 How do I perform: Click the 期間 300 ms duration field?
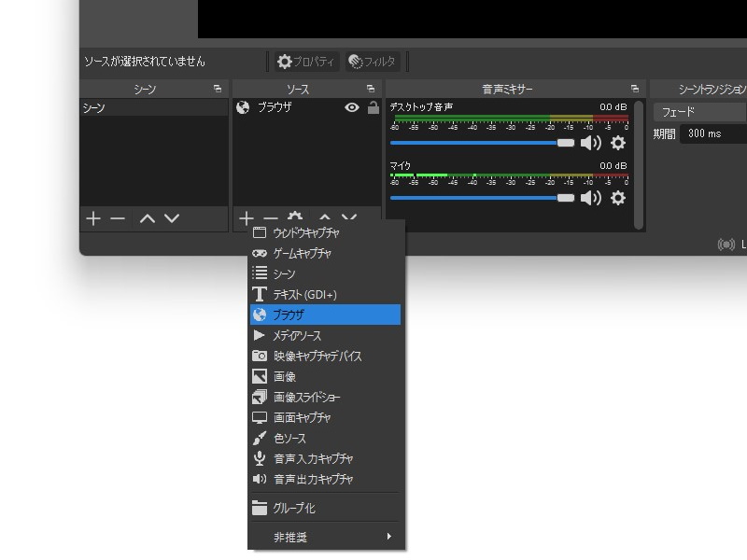[712, 133]
